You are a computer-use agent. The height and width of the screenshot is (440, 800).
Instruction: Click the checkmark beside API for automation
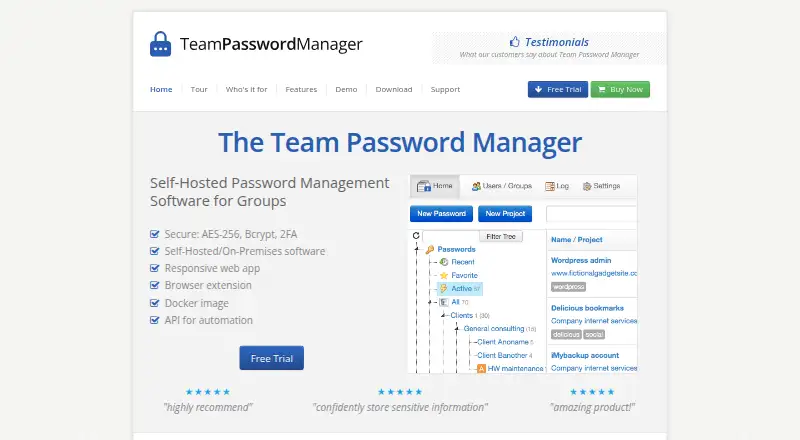coord(155,320)
